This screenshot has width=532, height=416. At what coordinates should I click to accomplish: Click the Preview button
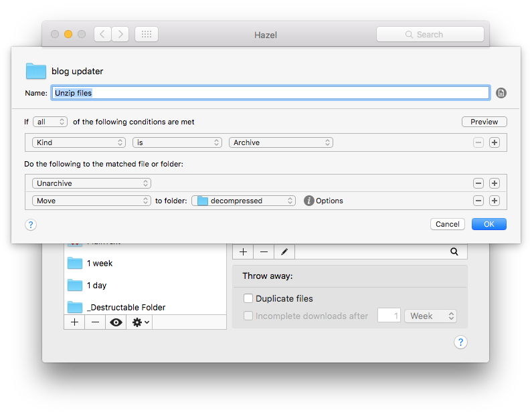pos(484,122)
